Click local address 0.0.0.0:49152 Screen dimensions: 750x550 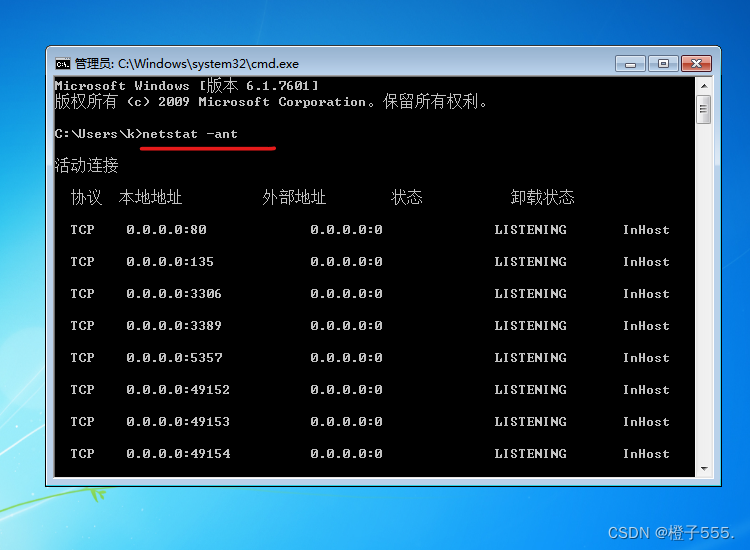(x=178, y=390)
